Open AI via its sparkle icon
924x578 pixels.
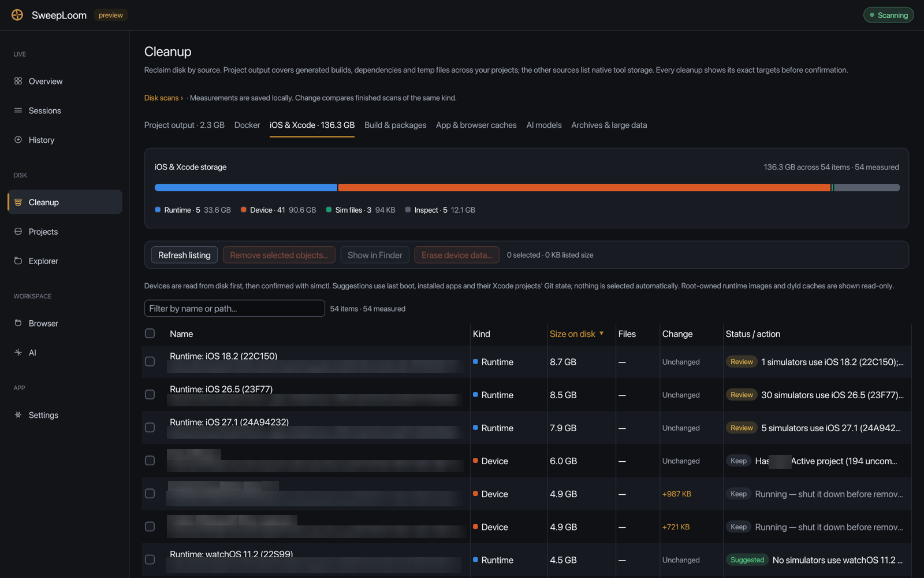(x=18, y=352)
